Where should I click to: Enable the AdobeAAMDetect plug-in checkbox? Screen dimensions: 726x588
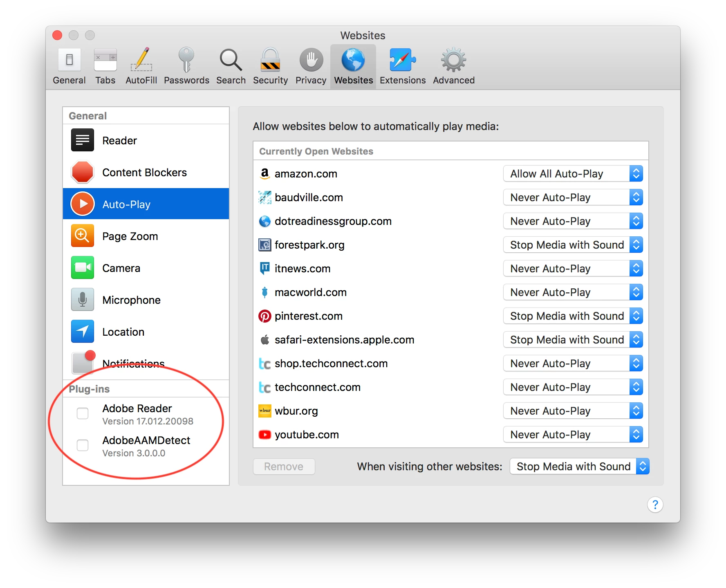pyautogui.click(x=83, y=445)
